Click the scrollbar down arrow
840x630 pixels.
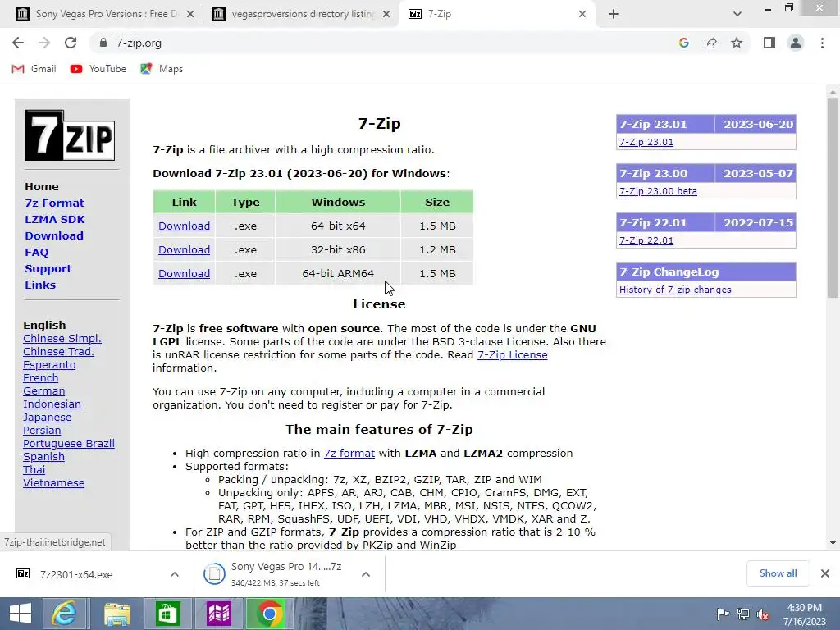[832, 543]
